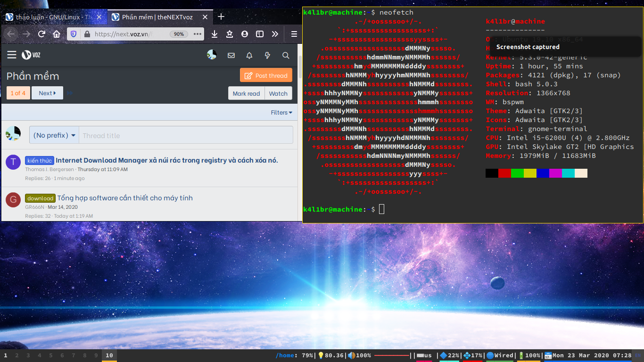Click the blue neofetch color block
Viewport: 644px width, 362px height.
click(x=543, y=173)
